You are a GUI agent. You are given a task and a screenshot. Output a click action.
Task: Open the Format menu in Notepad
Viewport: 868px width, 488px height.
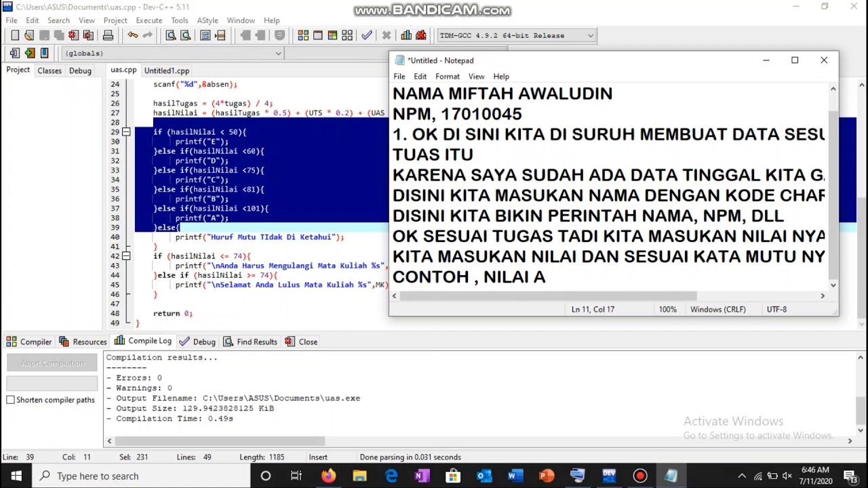447,77
